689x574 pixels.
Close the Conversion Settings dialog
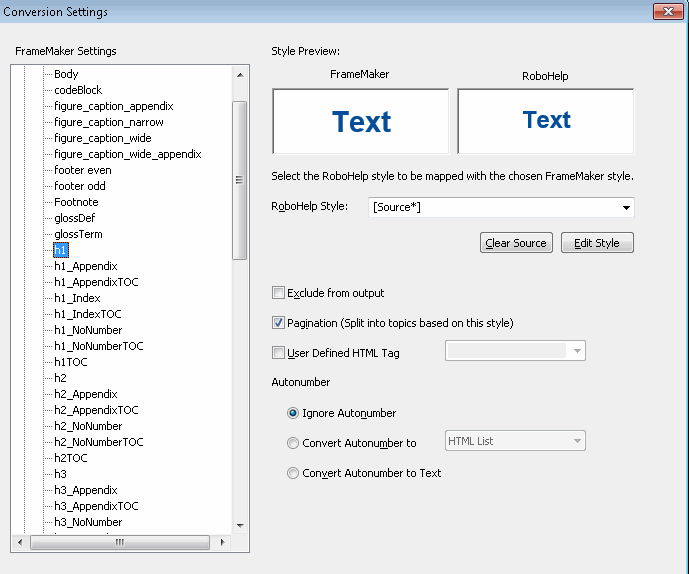[668, 11]
